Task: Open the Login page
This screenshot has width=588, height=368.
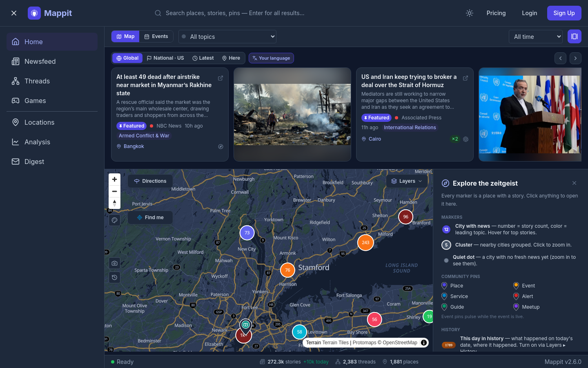Action: coord(530,13)
